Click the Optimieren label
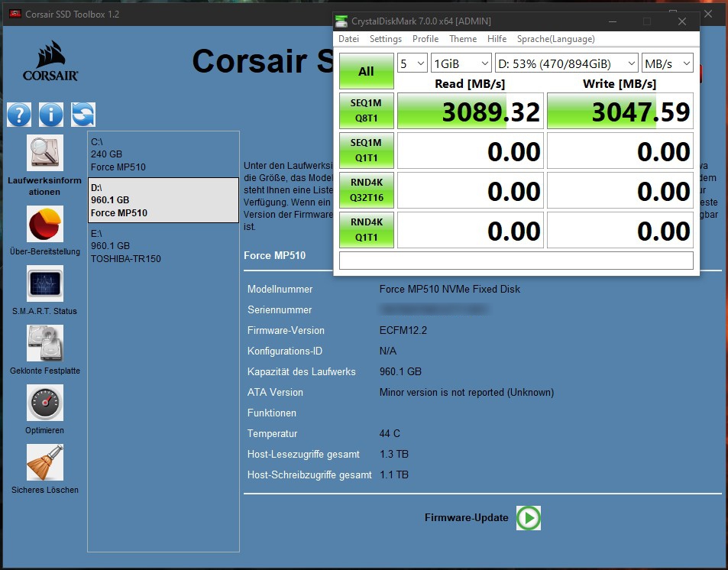 (44, 430)
